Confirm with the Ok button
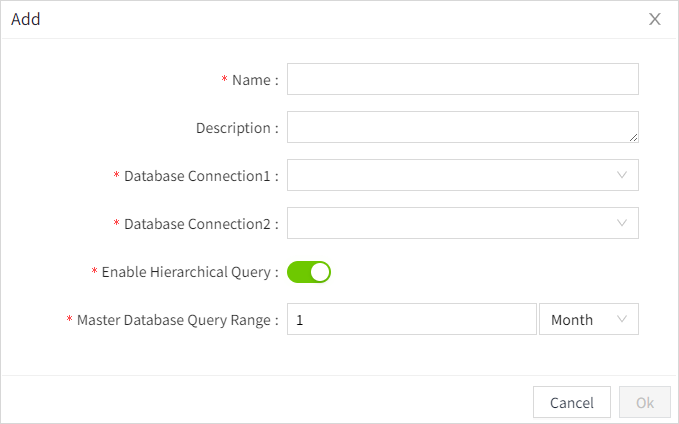Viewport: 679px width, 424px height. [645, 402]
